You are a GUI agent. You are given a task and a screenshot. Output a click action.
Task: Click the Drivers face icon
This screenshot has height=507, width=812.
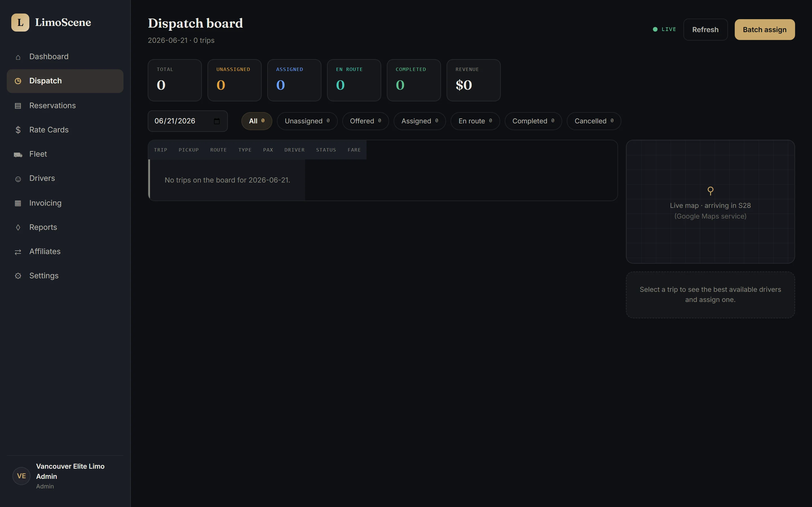[x=18, y=179]
